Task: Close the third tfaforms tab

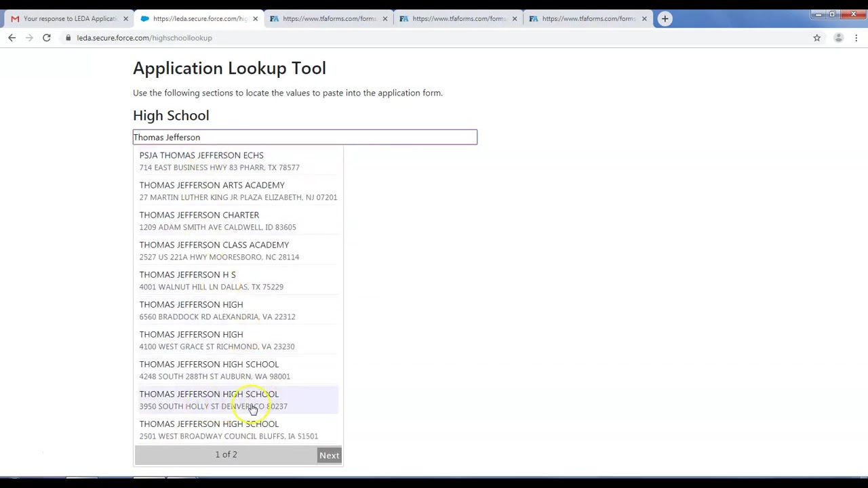Action: 644,19
